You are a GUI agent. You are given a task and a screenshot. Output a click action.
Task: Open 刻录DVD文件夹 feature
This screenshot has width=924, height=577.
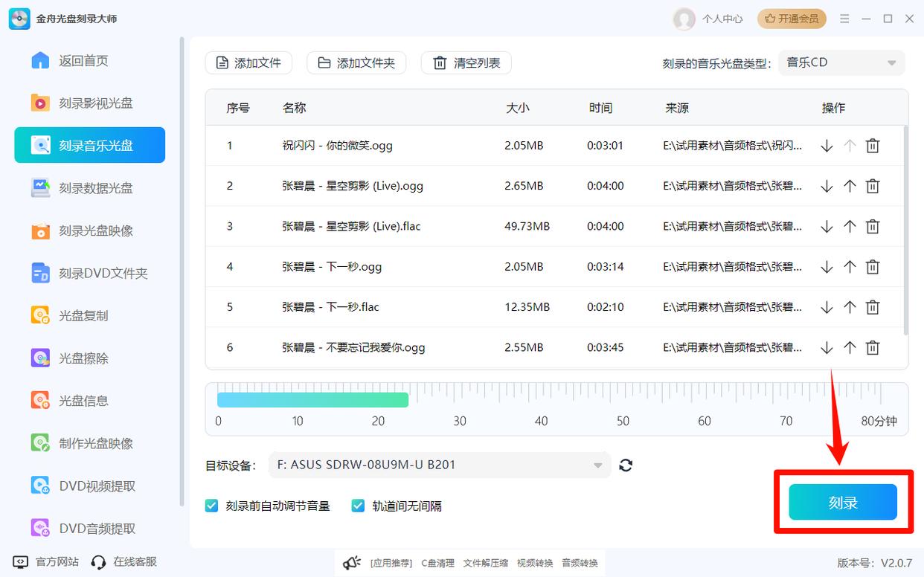click(x=89, y=273)
